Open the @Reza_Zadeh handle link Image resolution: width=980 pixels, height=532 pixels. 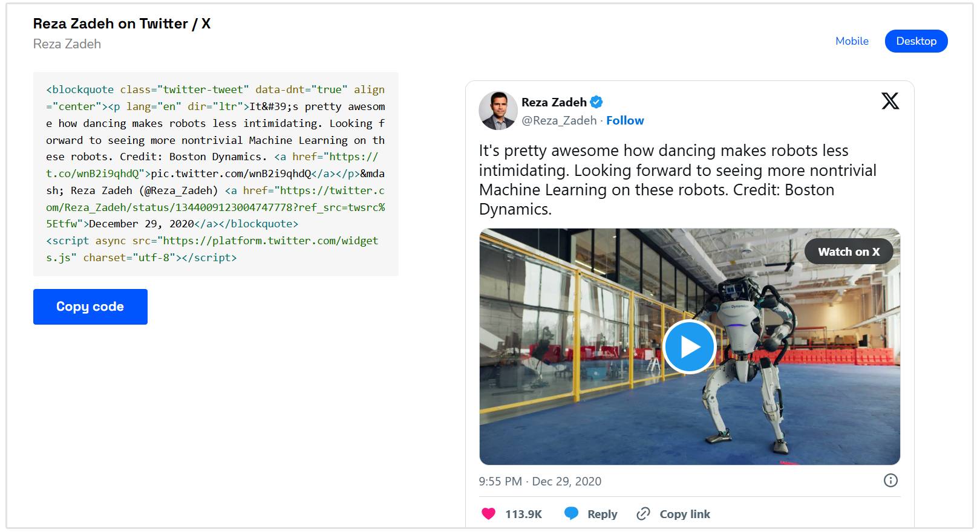559,120
